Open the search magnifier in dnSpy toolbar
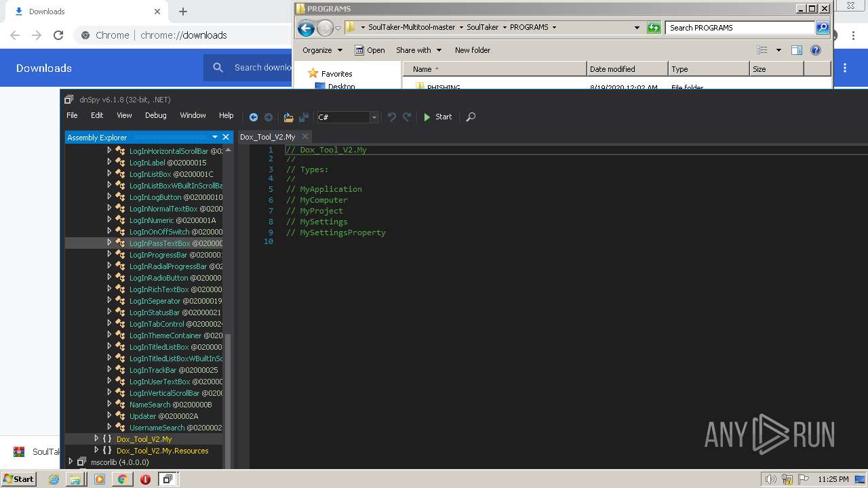Screen dimensions: 868x488 click(471, 117)
